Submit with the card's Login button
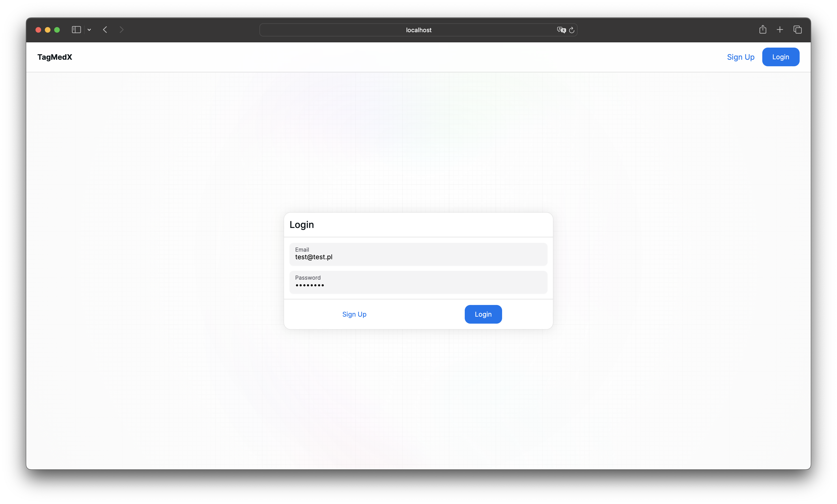837x504 pixels. point(483,314)
